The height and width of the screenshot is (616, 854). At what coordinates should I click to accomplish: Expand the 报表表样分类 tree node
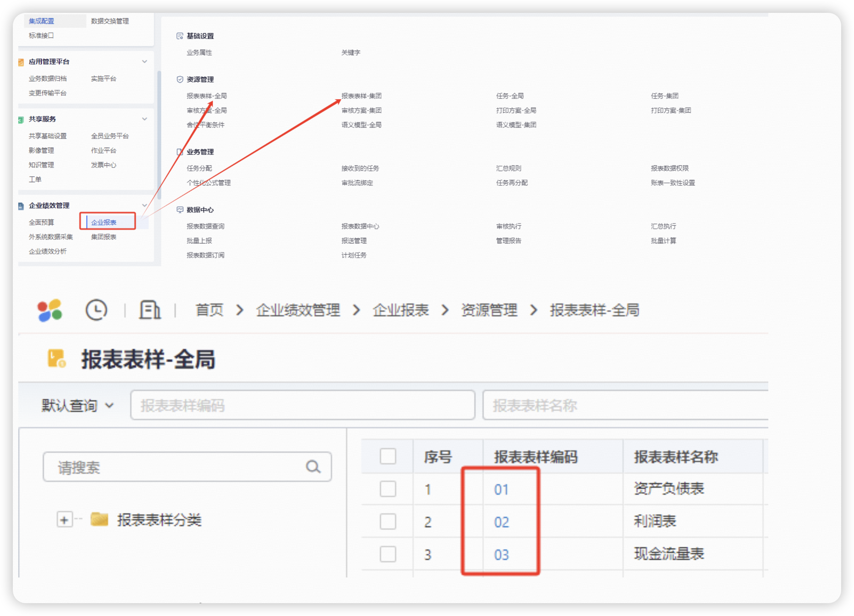pyautogui.click(x=64, y=520)
